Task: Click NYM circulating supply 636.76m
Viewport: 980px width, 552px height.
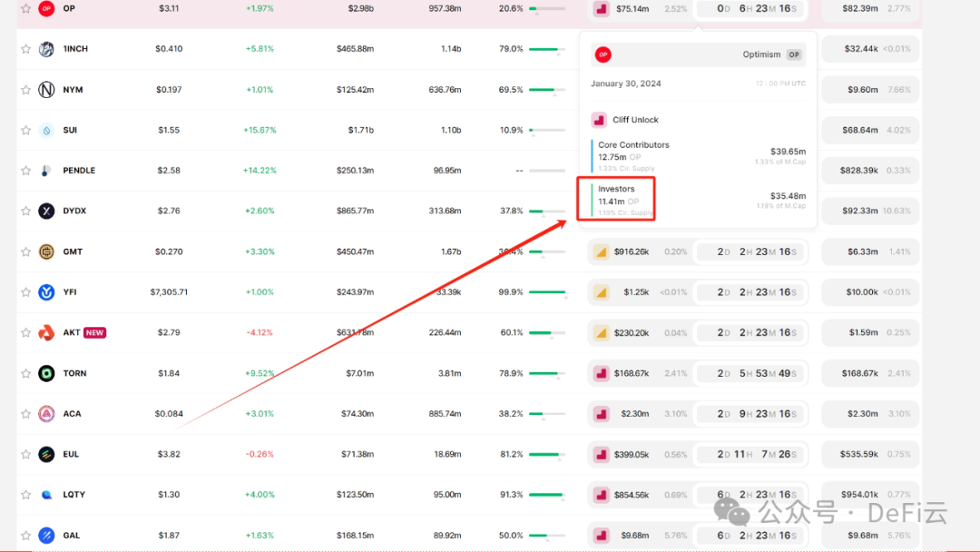Action: point(445,89)
